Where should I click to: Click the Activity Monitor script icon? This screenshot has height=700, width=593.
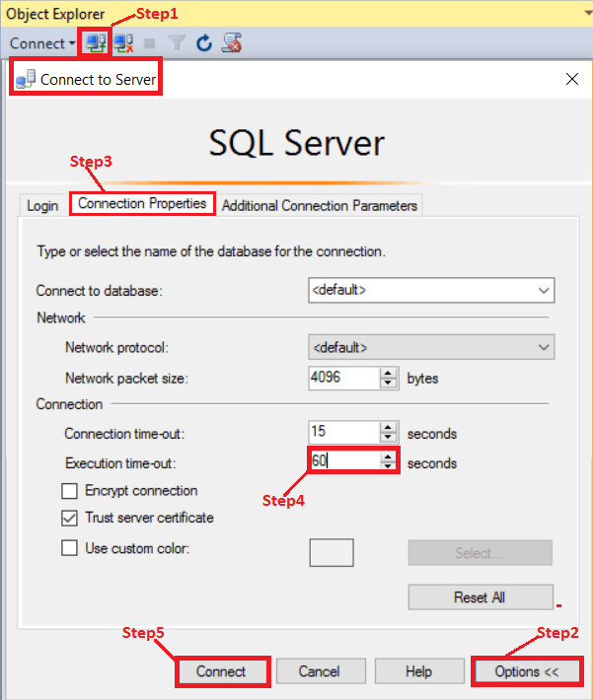tap(232, 42)
